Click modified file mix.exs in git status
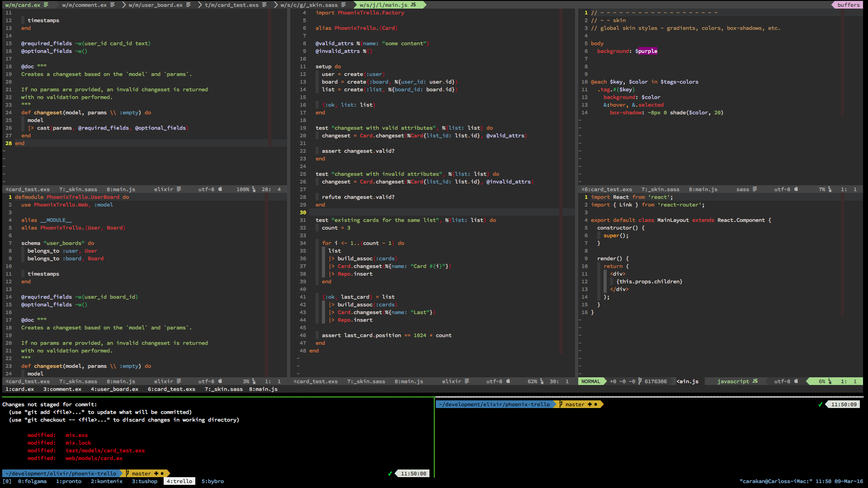 pos(76,435)
